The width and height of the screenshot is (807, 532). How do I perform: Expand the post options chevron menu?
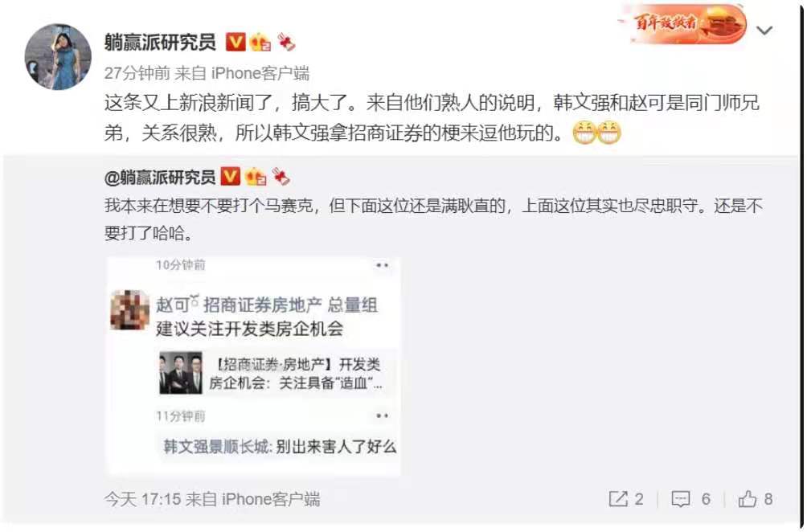(764, 31)
